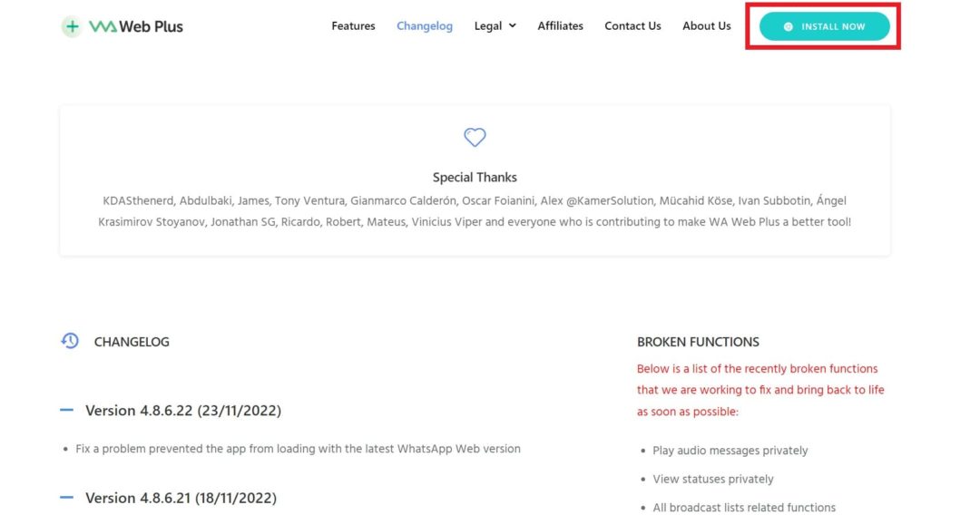
Task: Click the Version 4.8.6.21 (18/11/2022) title
Action: (181, 498)
